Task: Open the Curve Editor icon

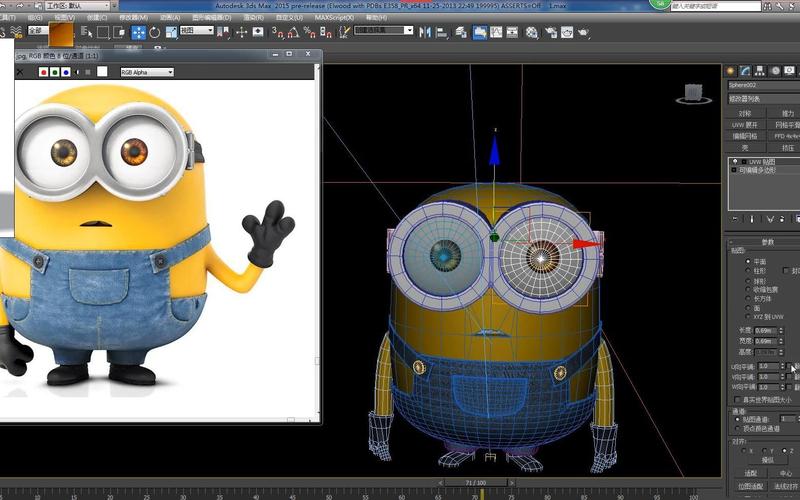Action: point(496,33)
